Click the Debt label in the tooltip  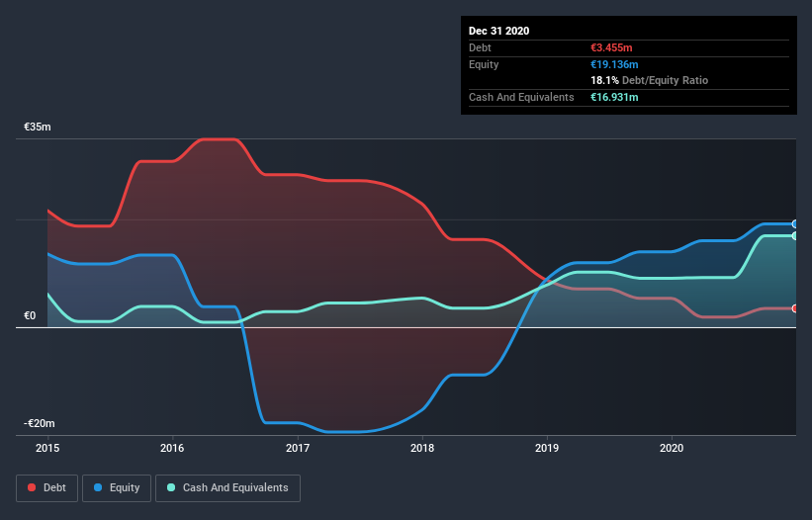(480, 47)
